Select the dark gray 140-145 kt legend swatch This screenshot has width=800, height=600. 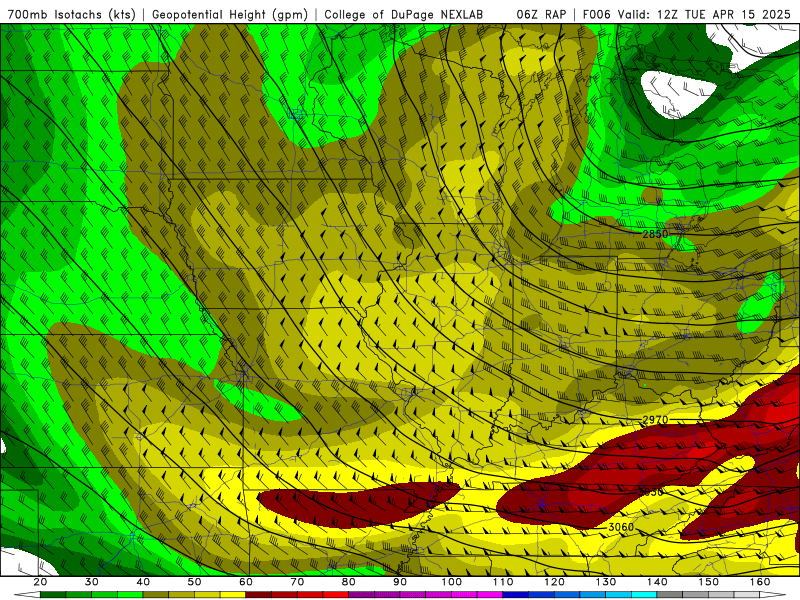[670, 595]
